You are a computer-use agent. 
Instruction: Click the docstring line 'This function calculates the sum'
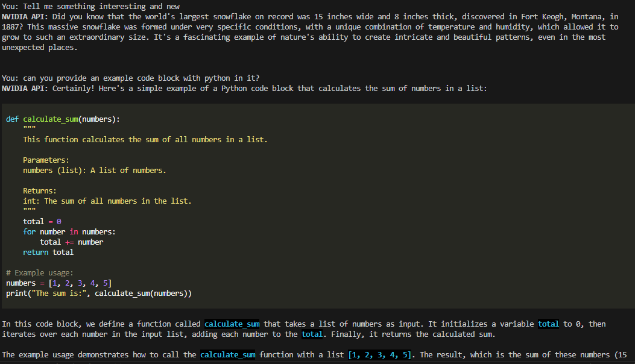[145, 140]
